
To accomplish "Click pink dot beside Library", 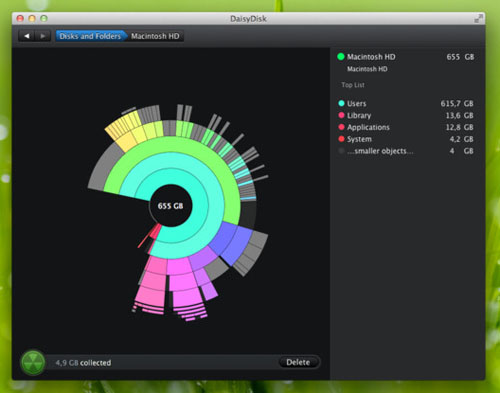I will (x=341, y=115).
